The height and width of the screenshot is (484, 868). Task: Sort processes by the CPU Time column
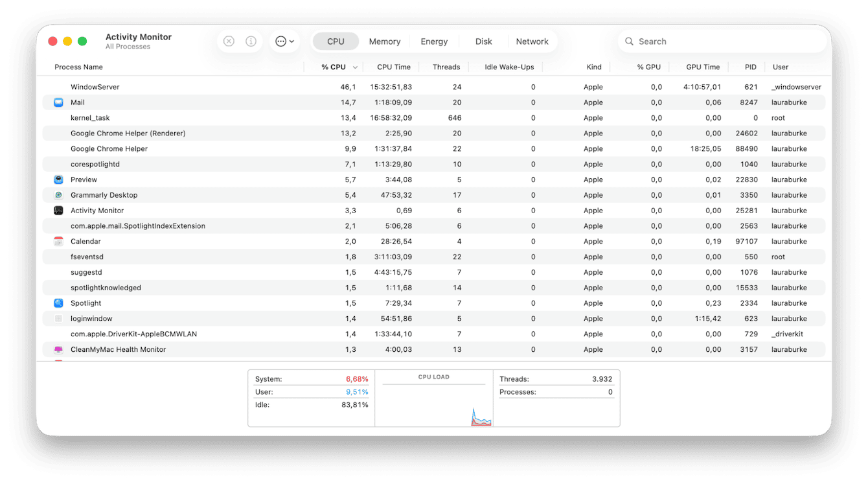(394, 67)
